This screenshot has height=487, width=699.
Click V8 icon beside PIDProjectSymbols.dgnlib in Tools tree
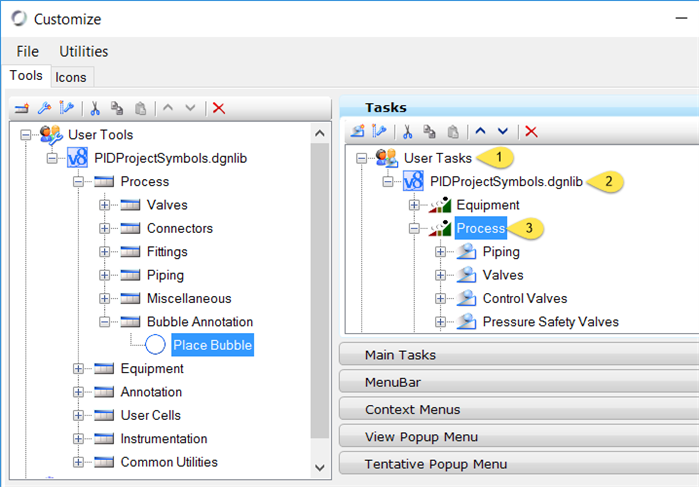[77, 158]
